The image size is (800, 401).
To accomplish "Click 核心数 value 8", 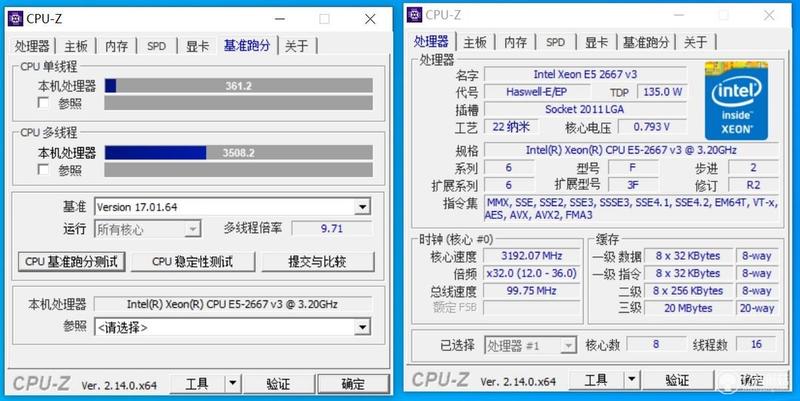I will pyautogui.click(x=656, y=344).
